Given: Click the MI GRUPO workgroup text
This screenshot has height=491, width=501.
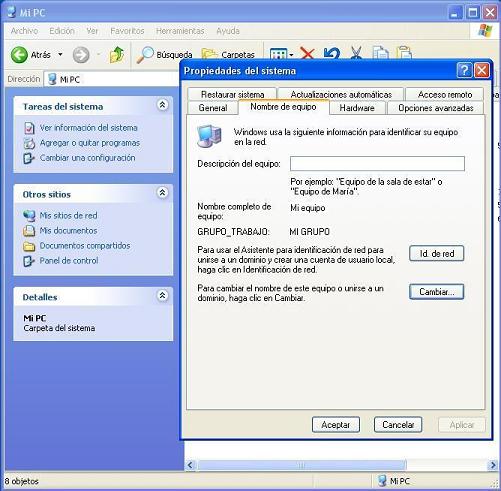Looking at the screenshot, I should (310, 232).
